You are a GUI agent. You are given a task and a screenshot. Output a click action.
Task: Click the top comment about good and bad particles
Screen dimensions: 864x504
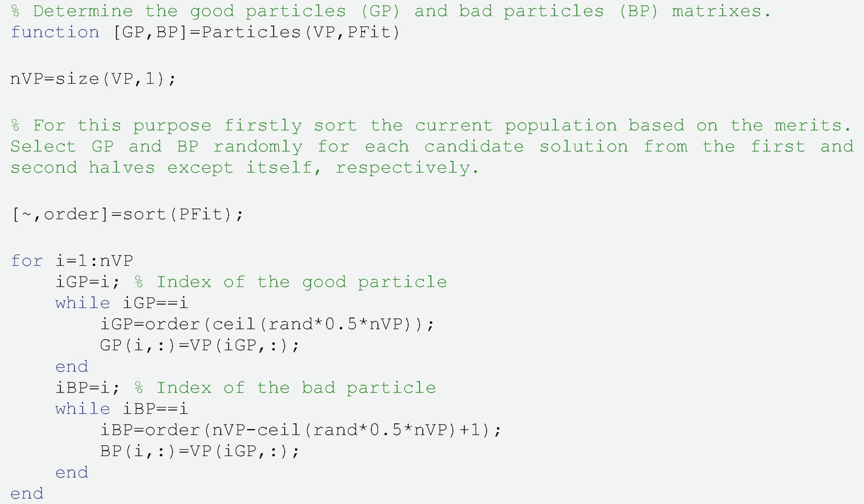(x=391, y=11)
